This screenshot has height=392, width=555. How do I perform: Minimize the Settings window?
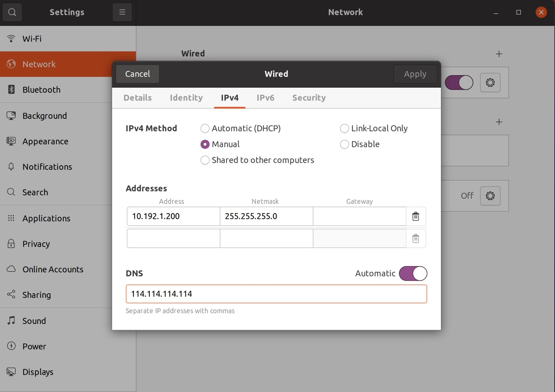coord(496,12)
